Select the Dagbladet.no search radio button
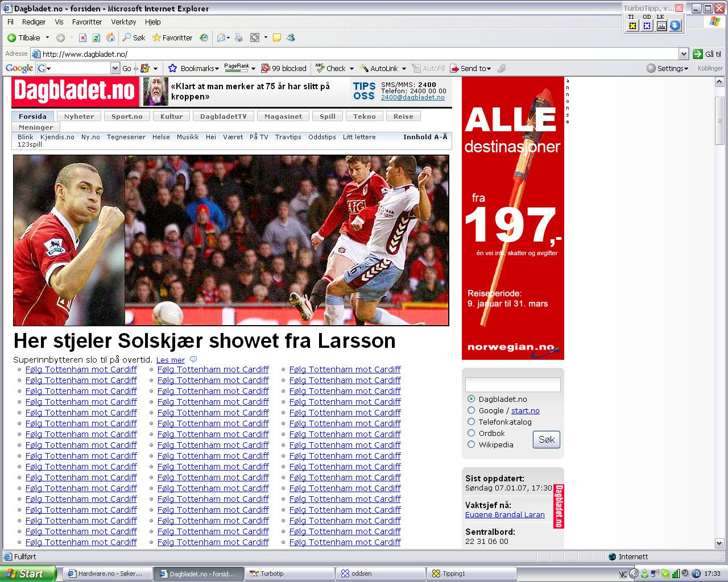The width and height of the screenshot is (728, 582). [471, 399]
